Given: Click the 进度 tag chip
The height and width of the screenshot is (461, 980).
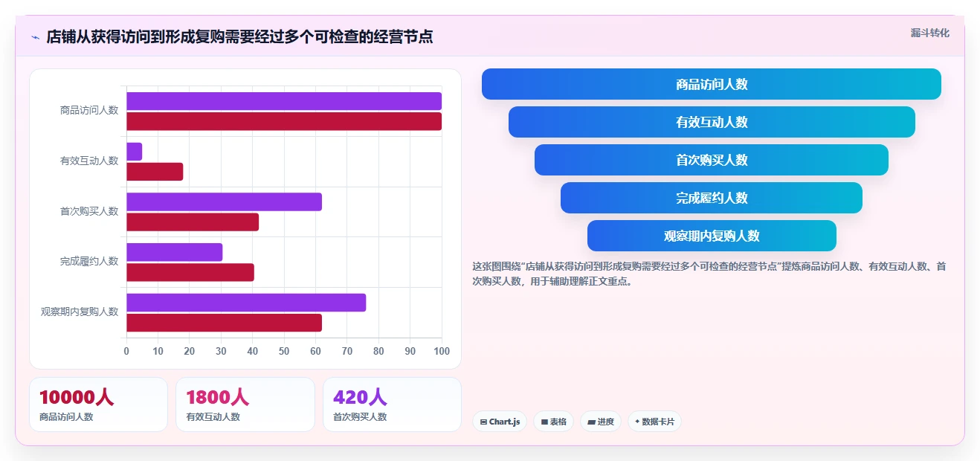Looking at the screenshot, I should 601,422.
